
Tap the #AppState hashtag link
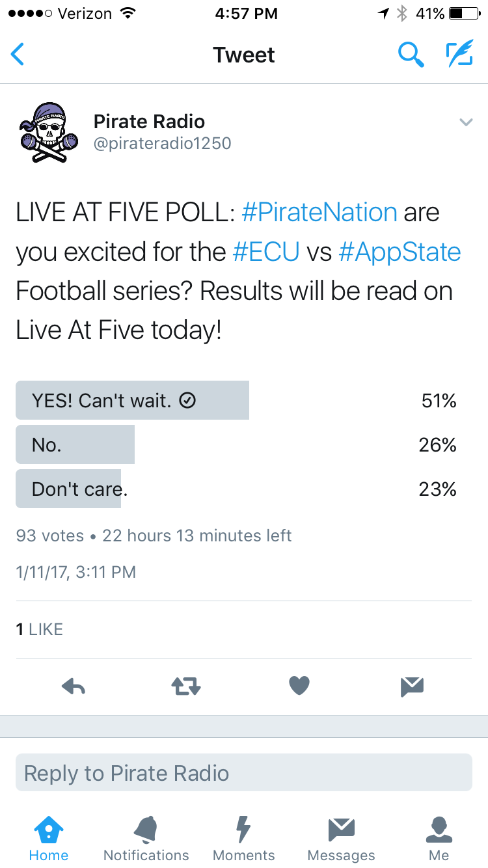pyautogui.click(x=400, y=252)
